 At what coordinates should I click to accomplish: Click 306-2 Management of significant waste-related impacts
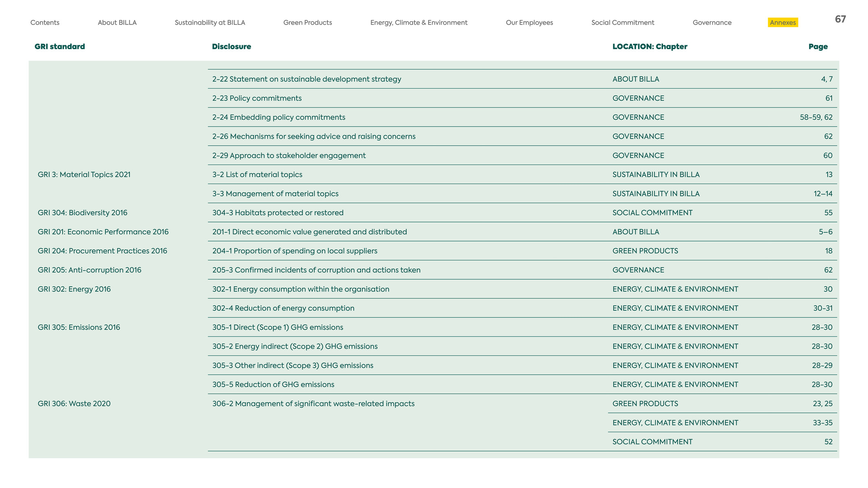click(x=313, y=404)
